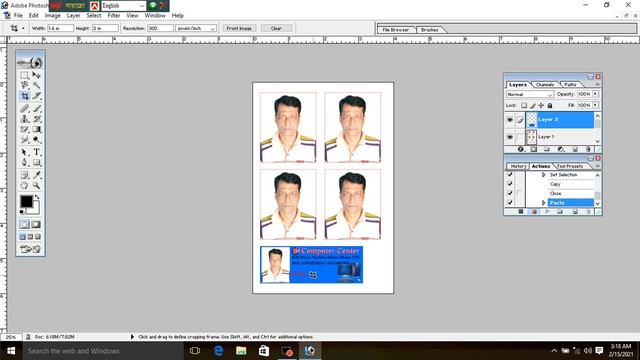Stop action recording in Actions panel
Image resolution: width=640 pixels, height=360 pixels.
click(520, 211)
